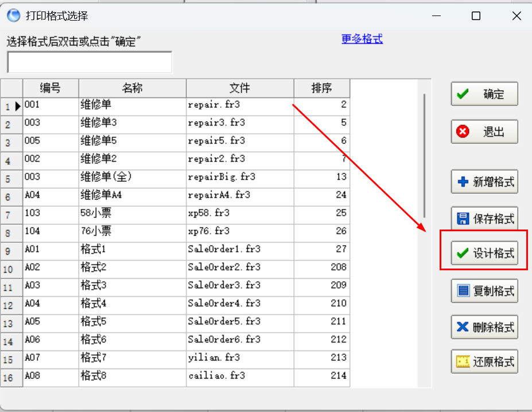The height and width of the screenshot is (412, 532).
Task: Save the format with 保存格式
Action: pos(484,218)
